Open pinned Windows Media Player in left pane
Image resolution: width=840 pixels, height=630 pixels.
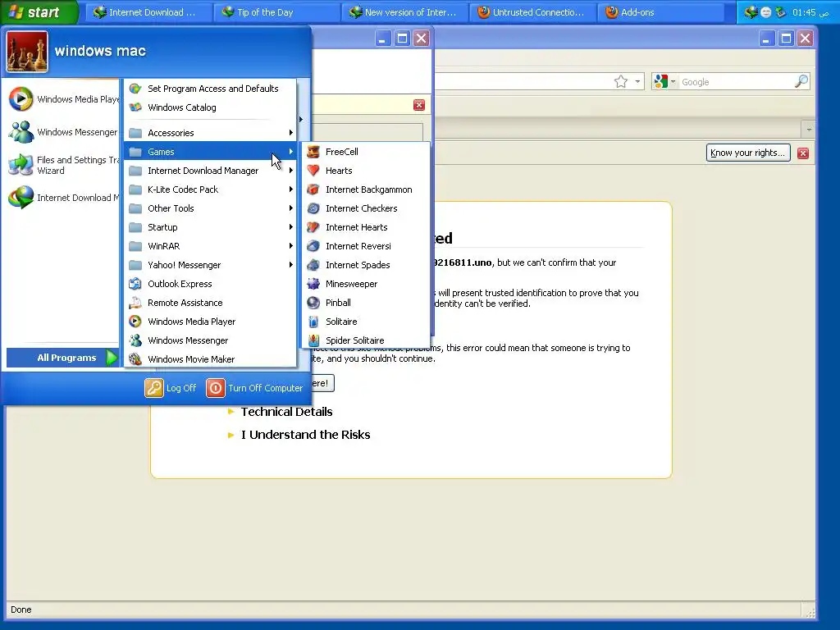[62, 99]
